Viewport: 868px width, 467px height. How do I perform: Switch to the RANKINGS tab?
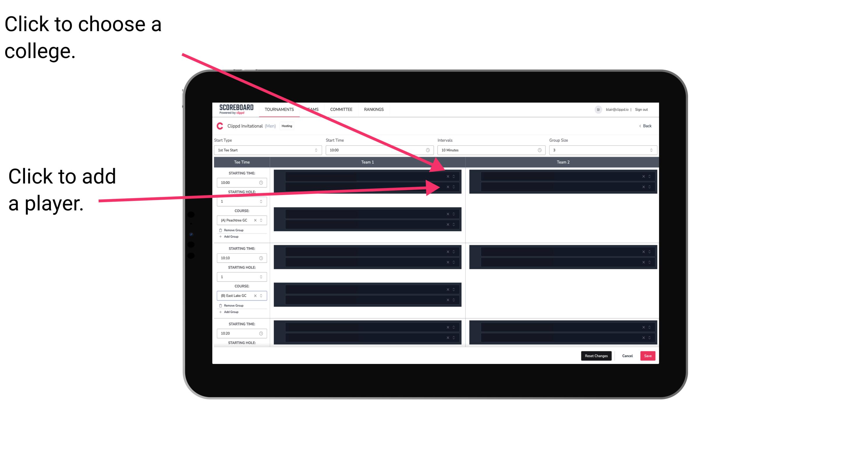(374, 109)
